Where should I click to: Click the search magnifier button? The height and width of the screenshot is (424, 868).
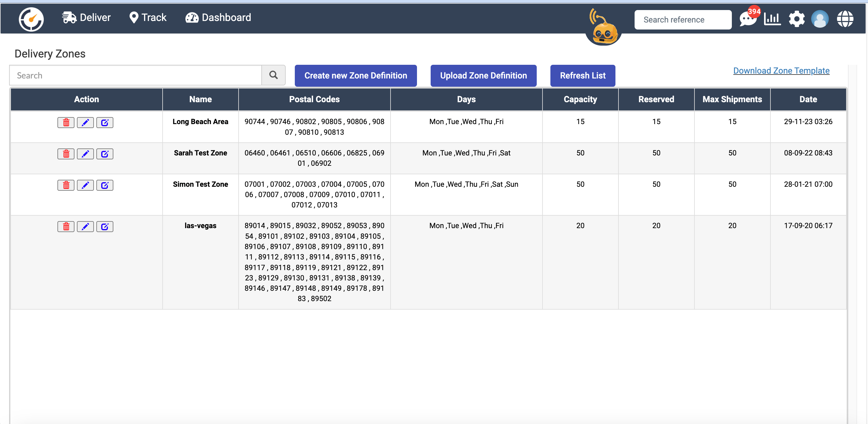[273, 75]
